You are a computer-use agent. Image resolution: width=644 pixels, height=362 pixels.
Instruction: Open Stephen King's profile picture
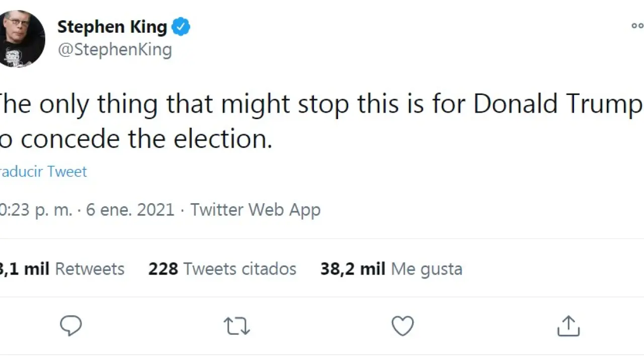coord(20,39)
